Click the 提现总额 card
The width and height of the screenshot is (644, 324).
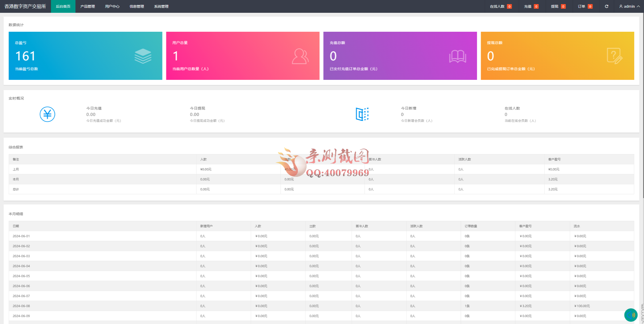557,56
